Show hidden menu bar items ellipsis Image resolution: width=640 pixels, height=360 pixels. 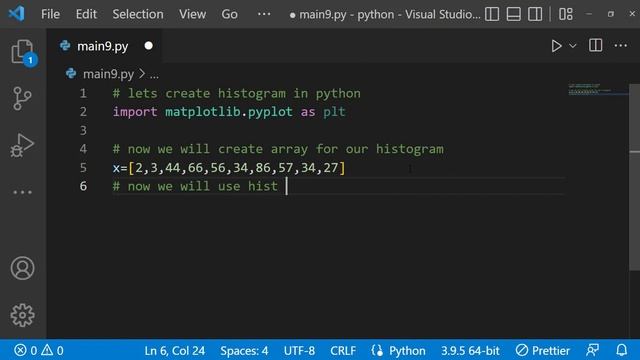264,14
